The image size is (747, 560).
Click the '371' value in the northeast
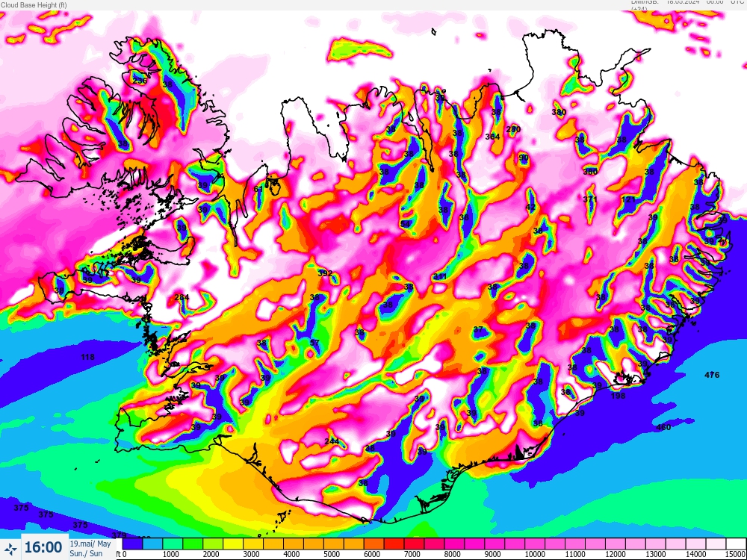pyautogui.click(x=590, y=199)
